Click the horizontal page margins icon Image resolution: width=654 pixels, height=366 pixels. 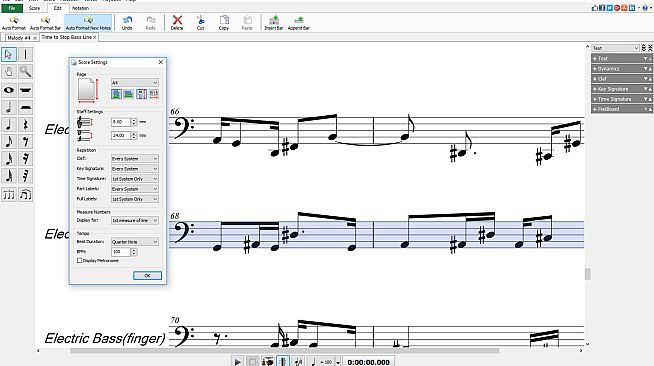coord(153,94)
